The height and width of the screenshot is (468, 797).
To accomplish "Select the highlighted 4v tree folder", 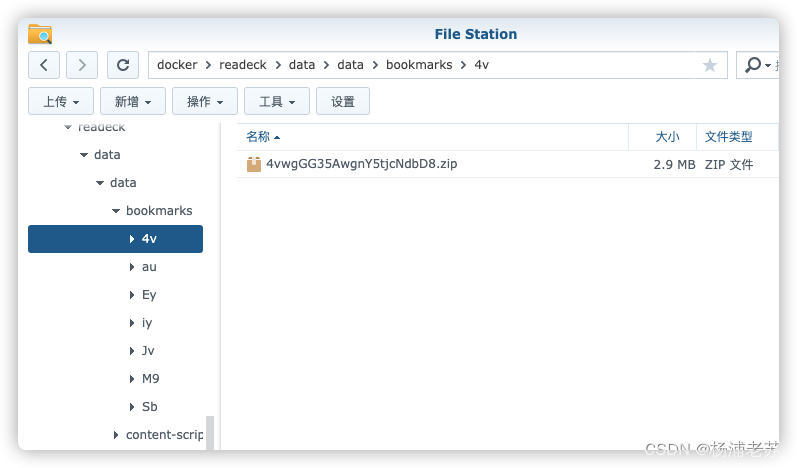I will (115, 239).
